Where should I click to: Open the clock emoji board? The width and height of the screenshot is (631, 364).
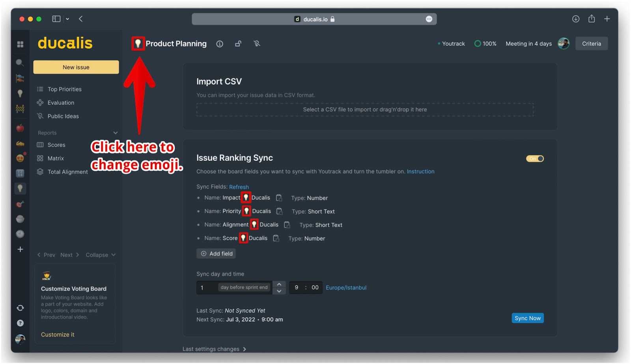point(20,234)
